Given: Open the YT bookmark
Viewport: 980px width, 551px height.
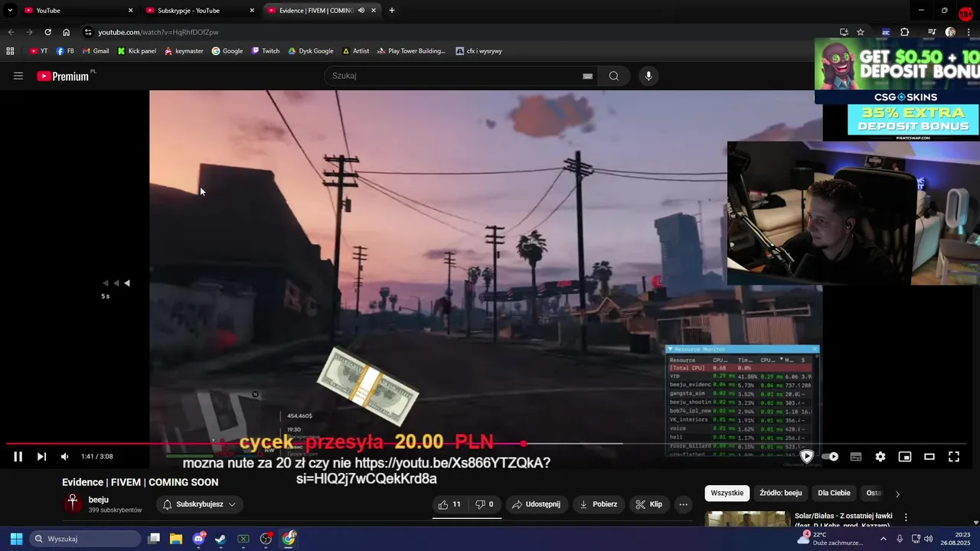Looking at the screenshot, I should pyautogui.click(x=38, y=51).
